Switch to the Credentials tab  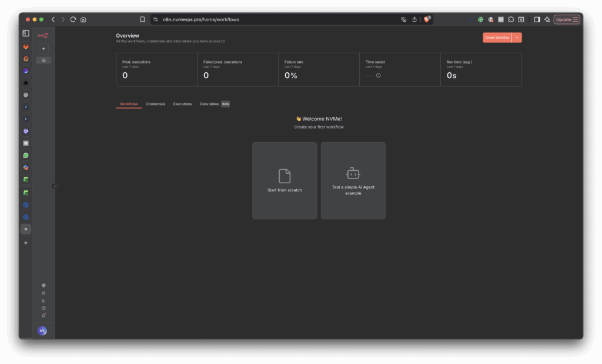(x=156, y=104)
